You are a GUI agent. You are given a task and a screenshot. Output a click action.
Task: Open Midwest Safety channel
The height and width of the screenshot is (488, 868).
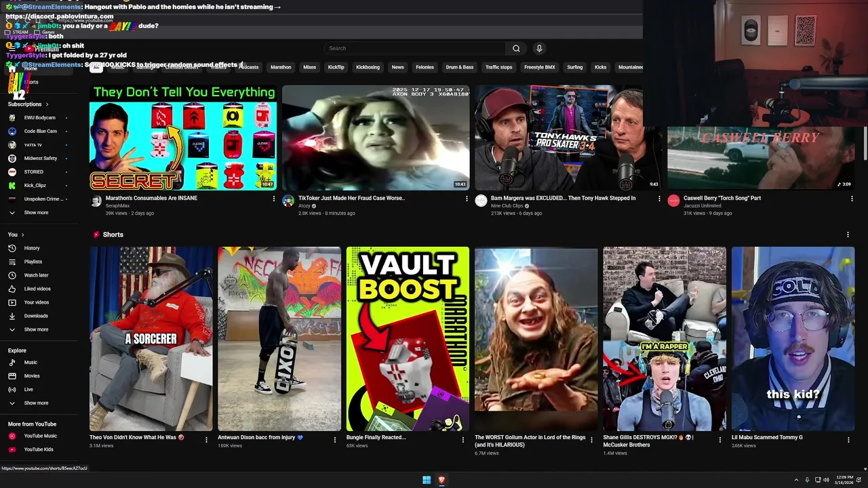click(40, 159)
